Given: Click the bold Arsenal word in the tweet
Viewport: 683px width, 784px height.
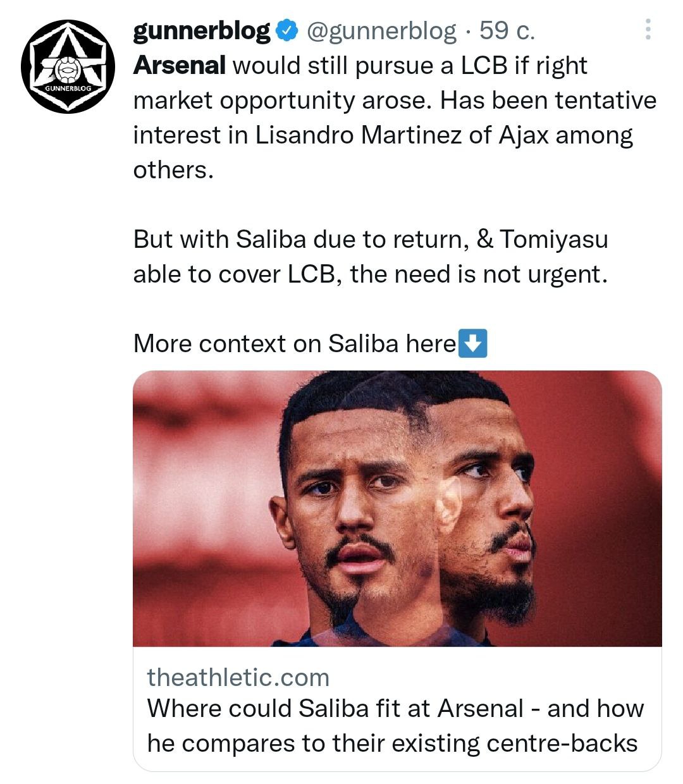Looking at the screenshot, I should pos(179,66).
